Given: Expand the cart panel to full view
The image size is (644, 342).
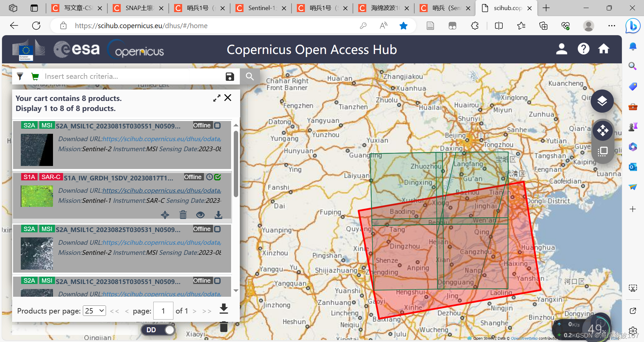Looking at the screenshot, I should click(217, 98).
